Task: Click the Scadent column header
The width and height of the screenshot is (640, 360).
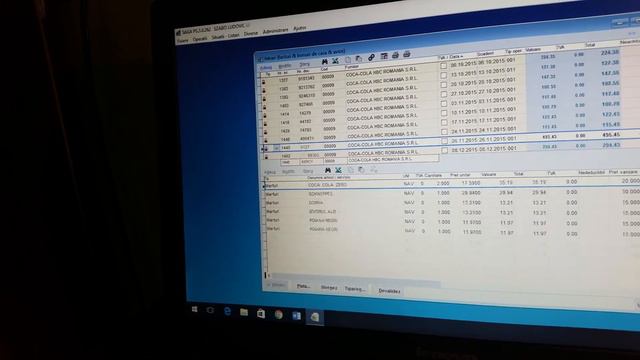Action: [x=485, y=53]
